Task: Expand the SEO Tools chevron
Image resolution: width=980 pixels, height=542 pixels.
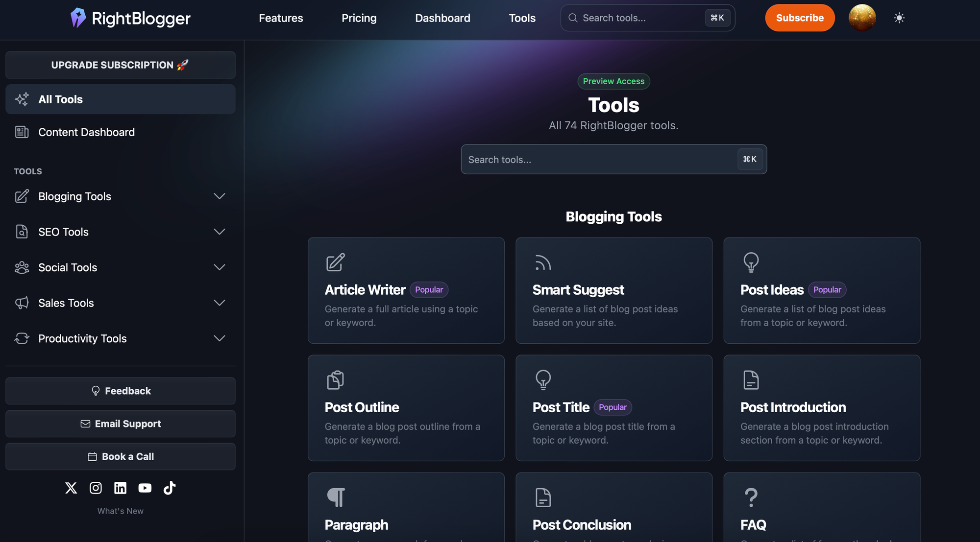Action: pyautogui.click(x=219, y=232)
